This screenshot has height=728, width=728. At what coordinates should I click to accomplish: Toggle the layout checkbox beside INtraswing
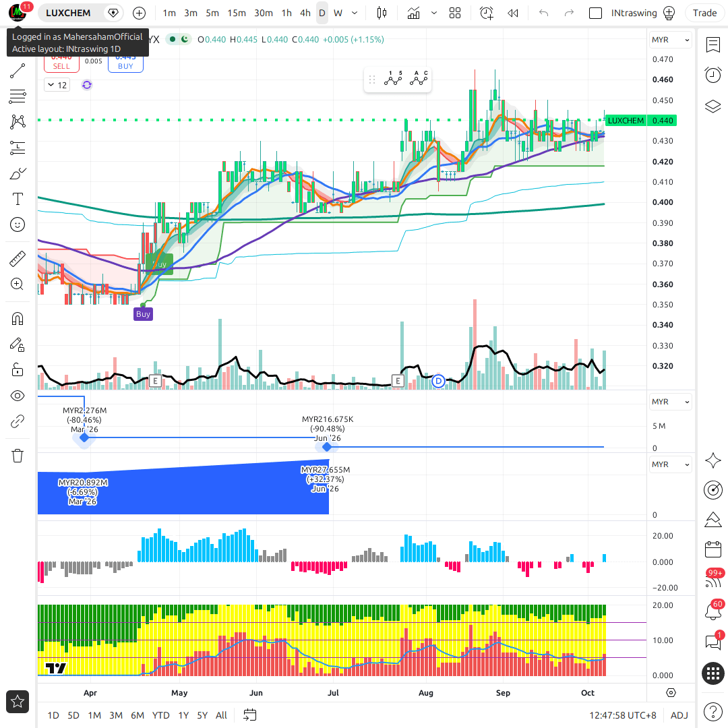[595, 13]
